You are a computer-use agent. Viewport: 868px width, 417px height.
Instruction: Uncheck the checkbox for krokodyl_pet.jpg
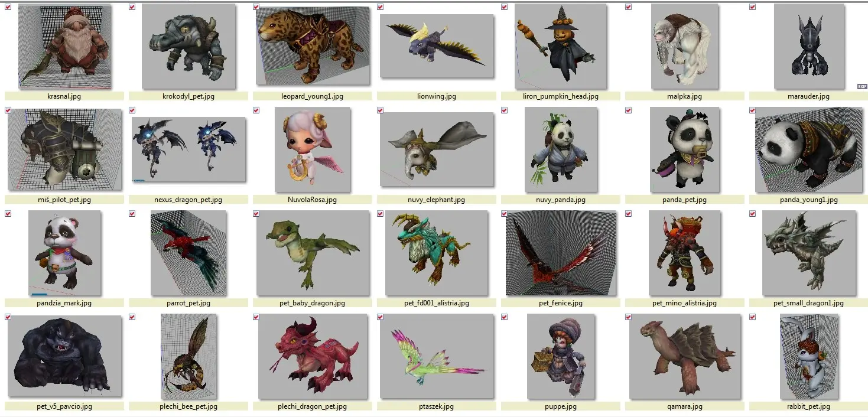click(132, 7)
